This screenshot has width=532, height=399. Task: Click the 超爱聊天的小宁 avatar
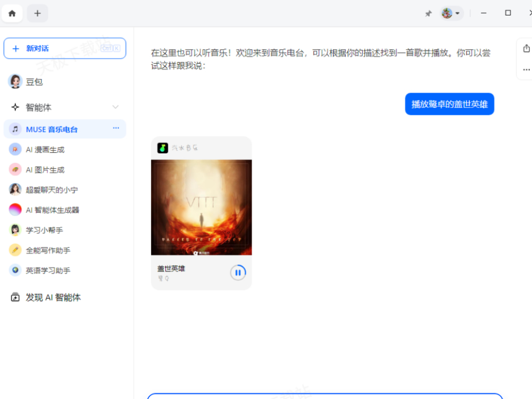coord(15,190)
